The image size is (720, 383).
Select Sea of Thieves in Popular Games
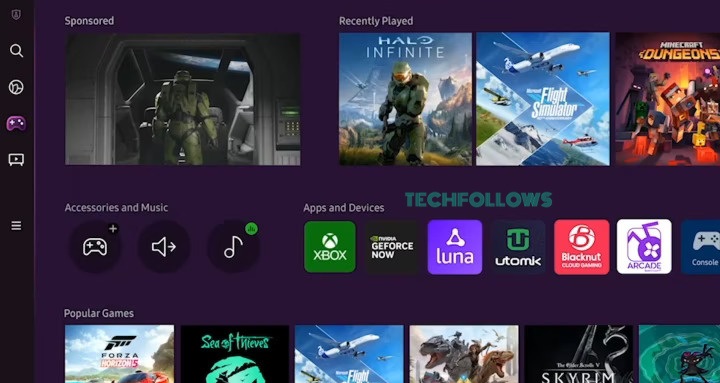pyautogui.click(x=235, y=354)
